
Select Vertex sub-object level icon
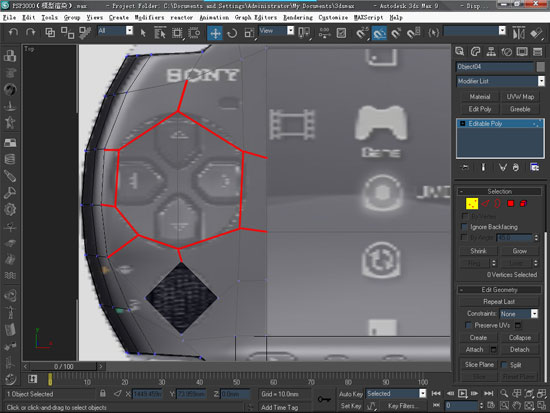(x=472, y=204)
